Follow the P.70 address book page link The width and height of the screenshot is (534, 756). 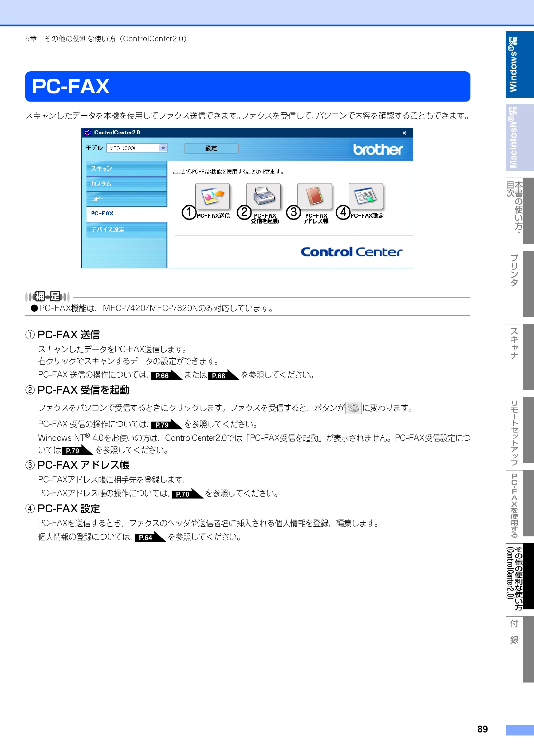(x=187, y=493)
